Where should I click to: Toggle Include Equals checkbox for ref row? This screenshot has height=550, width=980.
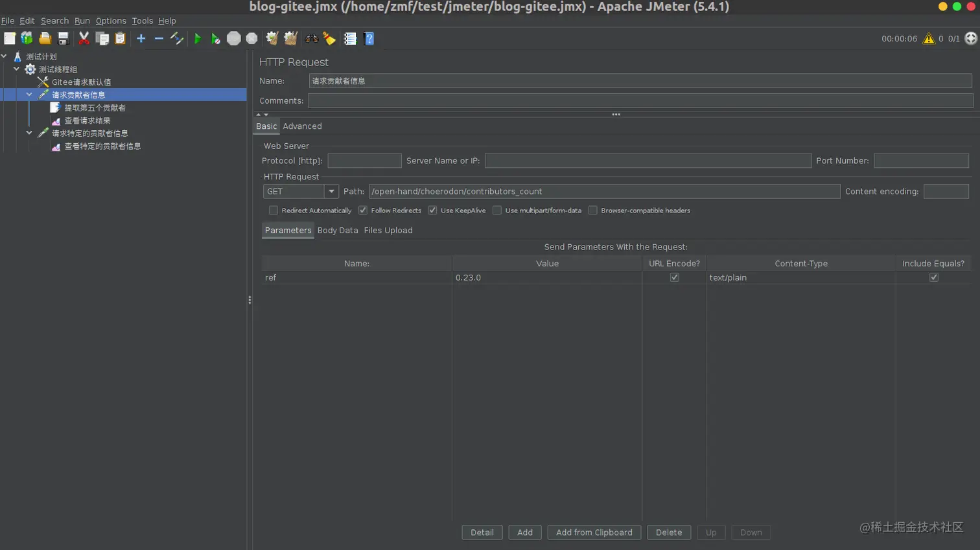[x=934, y=277]
